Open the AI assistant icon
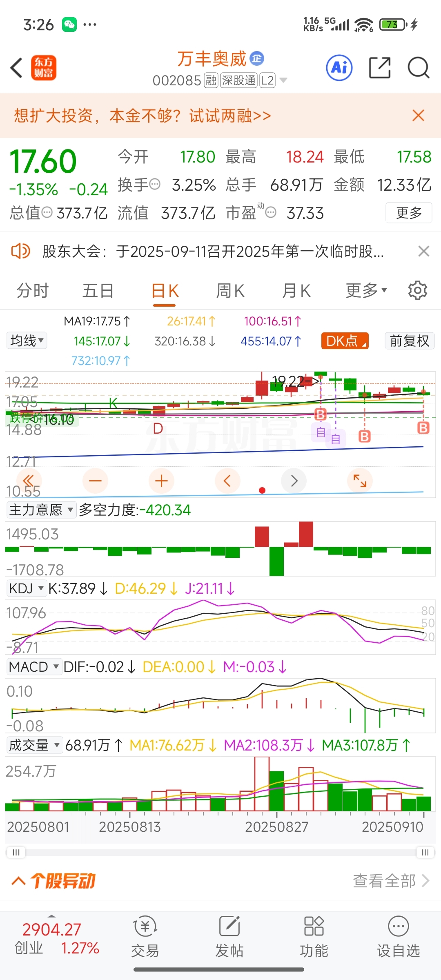This screenshot has width=441, height=980. point(339,68)
